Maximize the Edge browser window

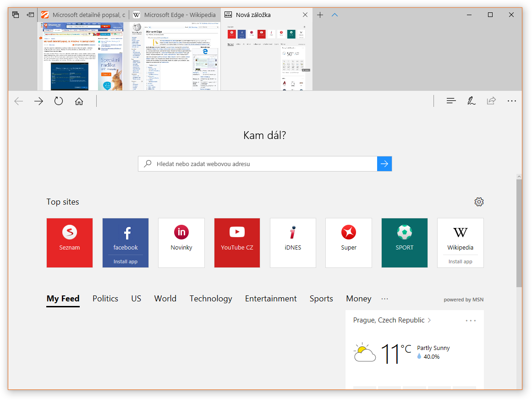pyautogui.click(x=490, y=15)
